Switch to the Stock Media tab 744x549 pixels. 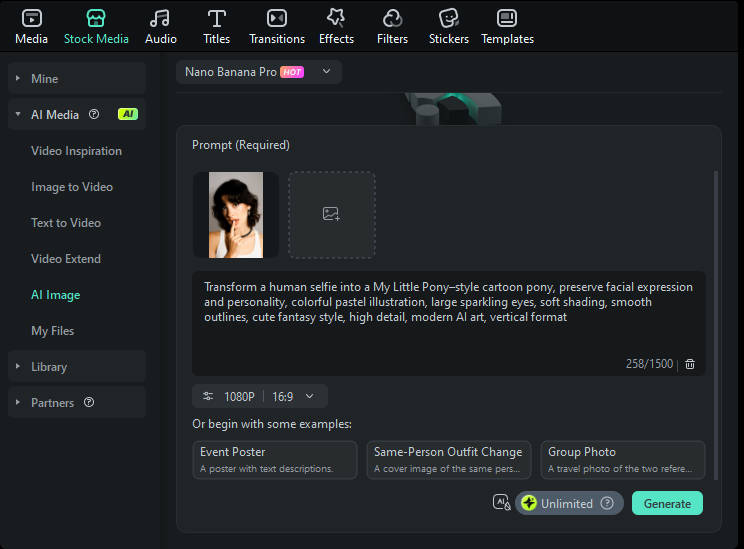coord(96,27)
